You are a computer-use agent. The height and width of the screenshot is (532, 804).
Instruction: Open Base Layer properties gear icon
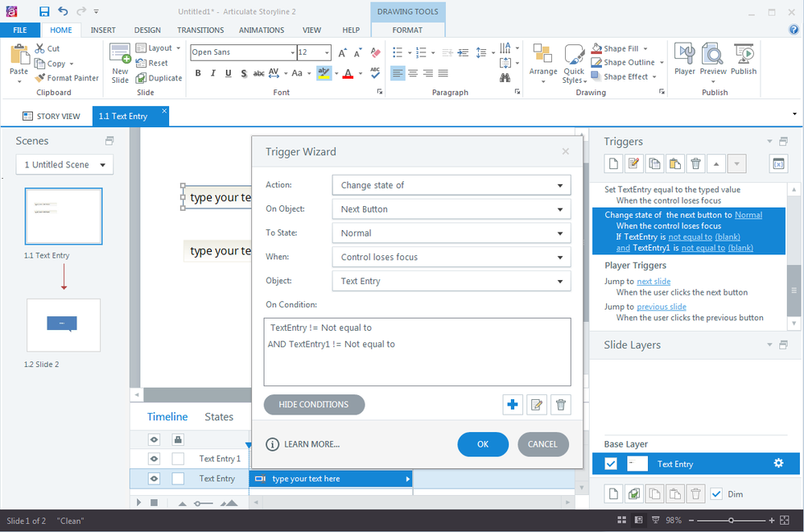(x=778, y=464)
